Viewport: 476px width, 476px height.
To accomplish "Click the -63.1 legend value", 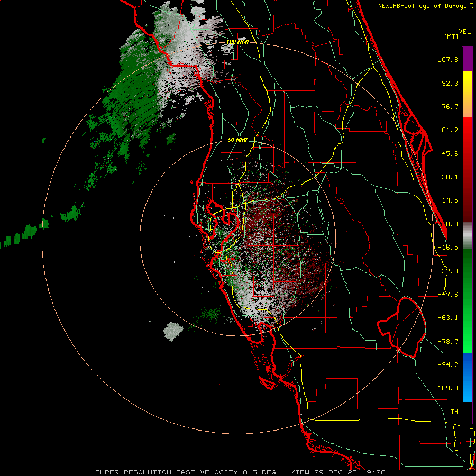I will (x=448, y=318).
